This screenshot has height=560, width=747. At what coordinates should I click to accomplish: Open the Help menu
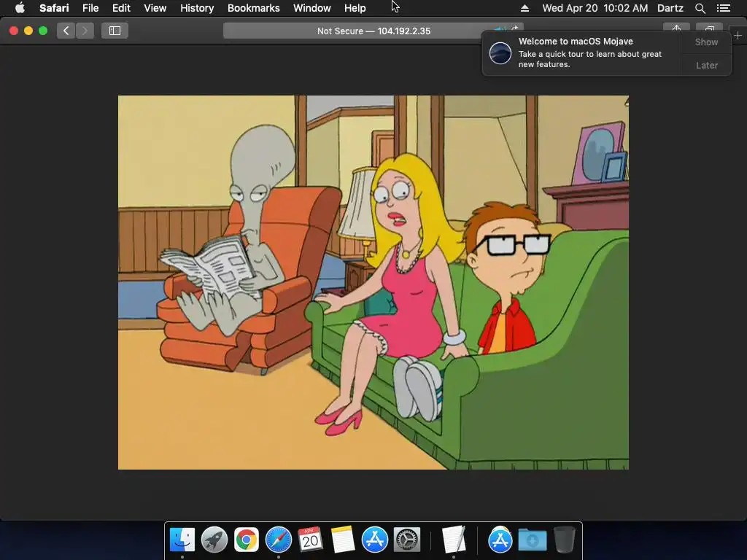point(355,8)
